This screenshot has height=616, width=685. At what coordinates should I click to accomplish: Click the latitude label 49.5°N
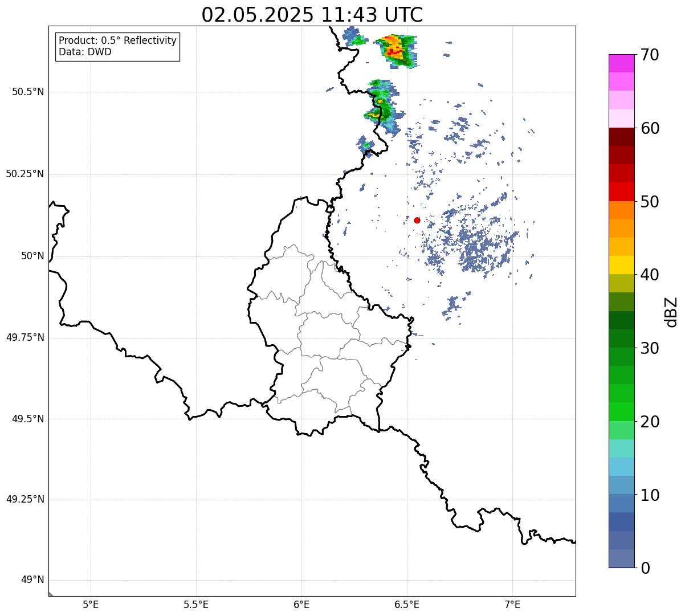(28, 419)
